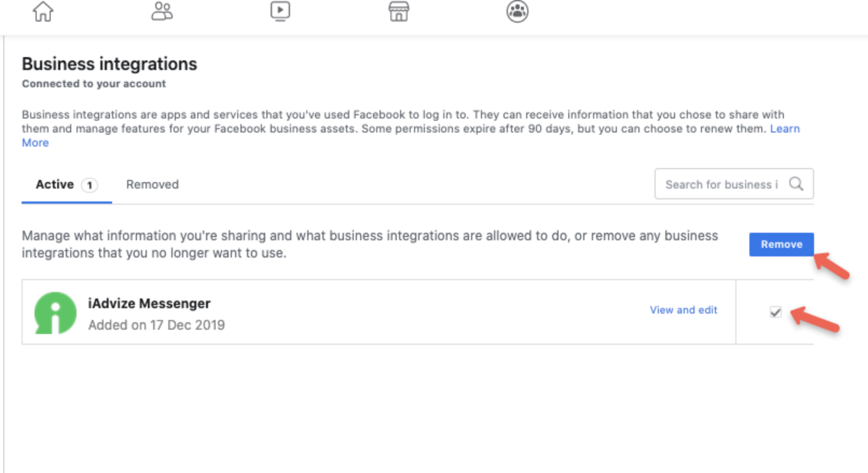Click the iAdvize Messenger app name
The image size is (868, 473).
(x=149, y=303)
